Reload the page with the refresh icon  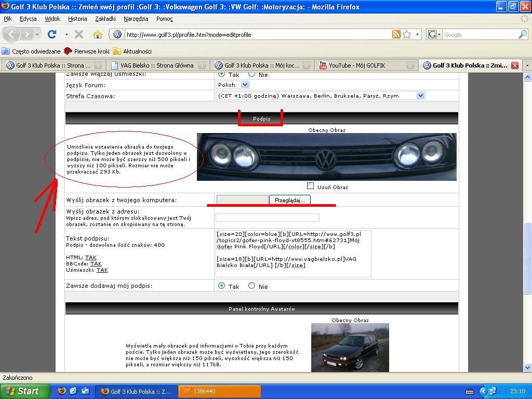[52, 34]
